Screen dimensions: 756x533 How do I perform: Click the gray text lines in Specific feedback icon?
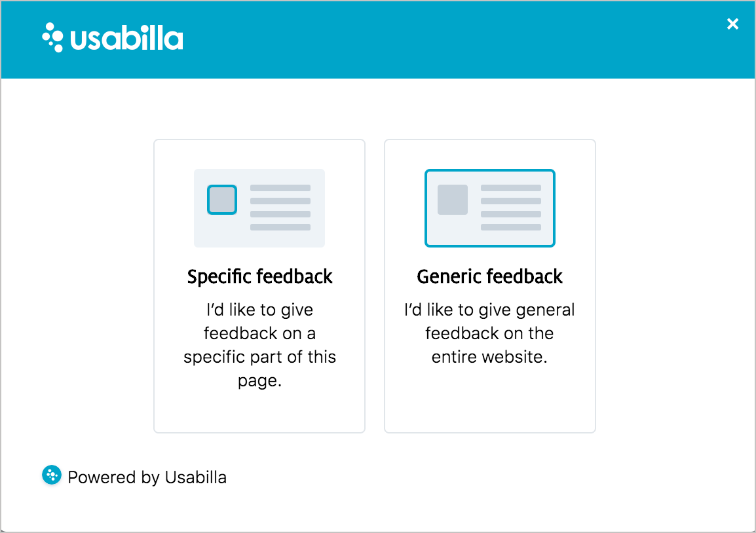coord(280,207)
